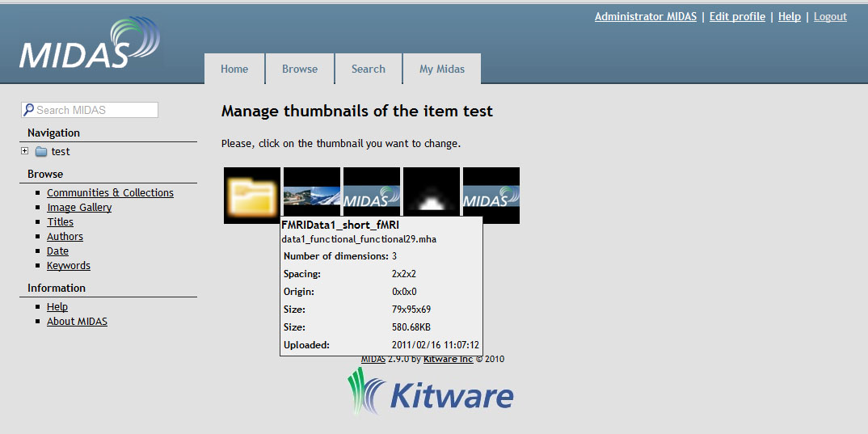Type in the Search MIDAS field
Viewport: 868px width, 434px height.
(x=95, y=110)
